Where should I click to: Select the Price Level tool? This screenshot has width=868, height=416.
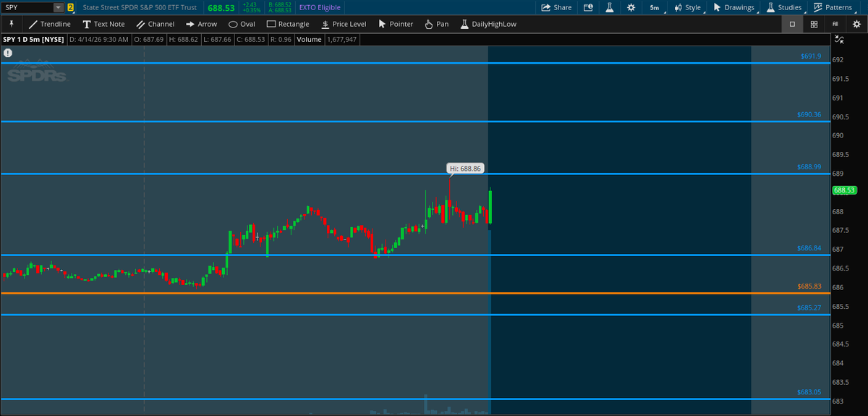point(343,24)
